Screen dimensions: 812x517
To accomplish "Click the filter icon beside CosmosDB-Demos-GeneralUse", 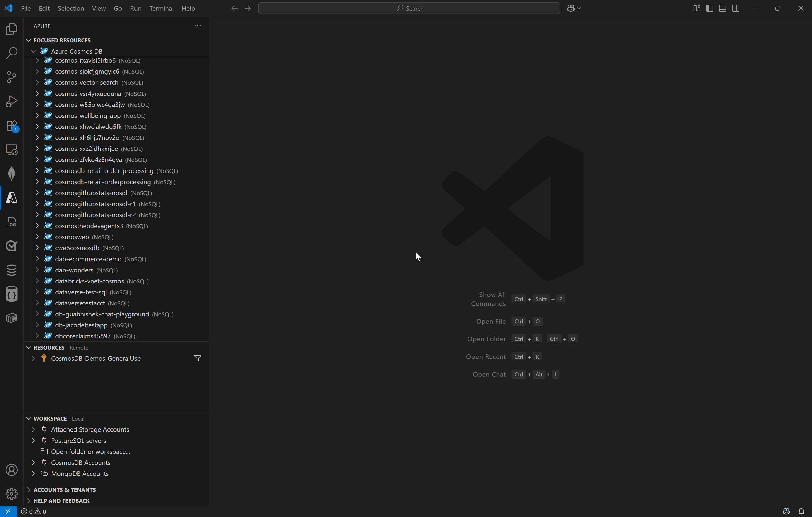I will (x=198, y=358).
